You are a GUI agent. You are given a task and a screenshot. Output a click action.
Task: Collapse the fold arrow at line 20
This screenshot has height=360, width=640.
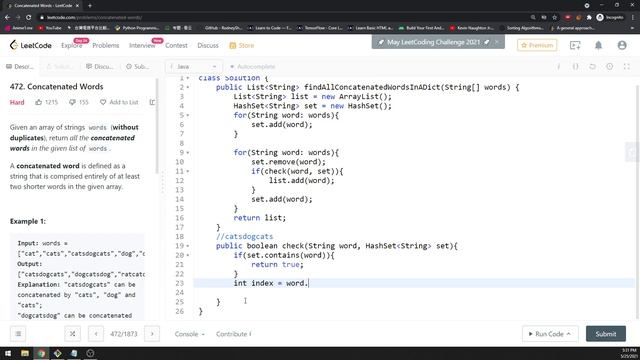pos(188,256)
